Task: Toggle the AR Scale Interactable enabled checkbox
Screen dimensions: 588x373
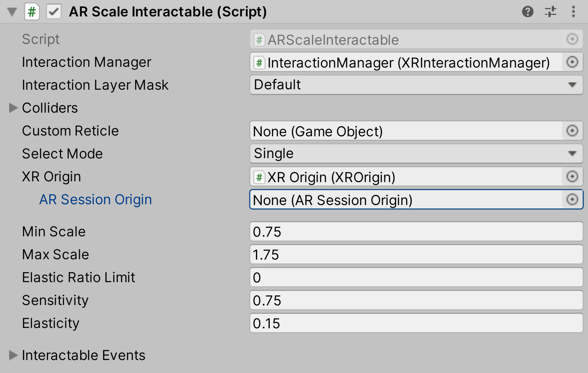Action: [x=54, y=11]
